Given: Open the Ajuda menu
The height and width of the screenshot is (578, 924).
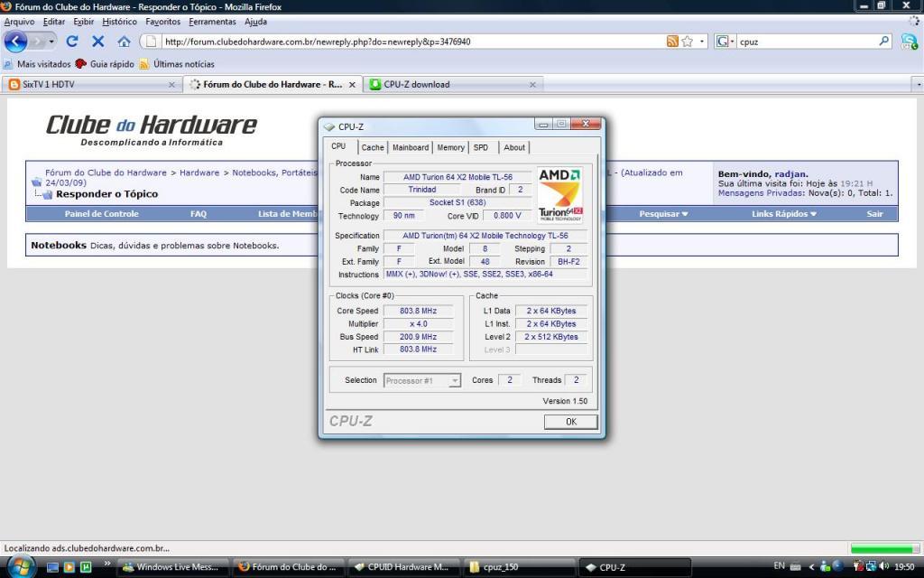Looking at the screenshot, I should coord(255,22).
